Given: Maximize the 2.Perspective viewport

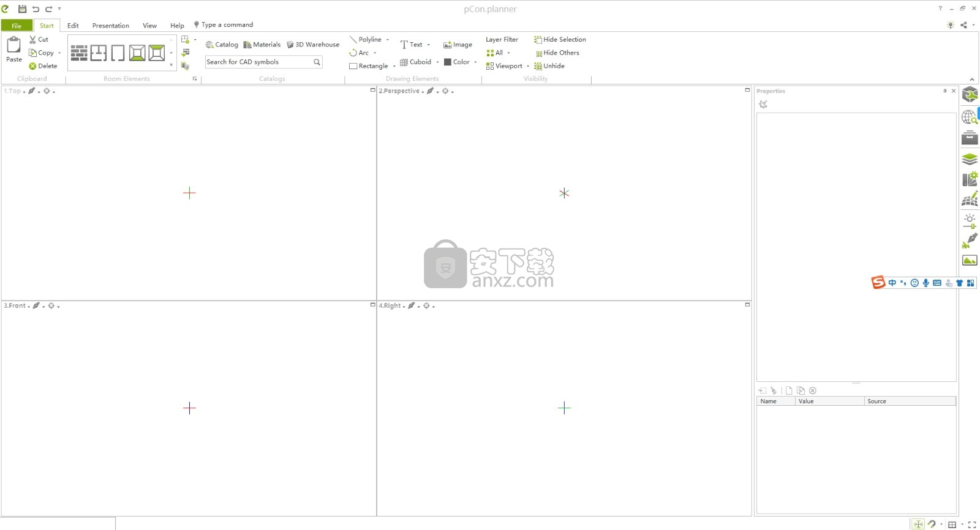Looking at the screenshot, I should coord(747,90).
